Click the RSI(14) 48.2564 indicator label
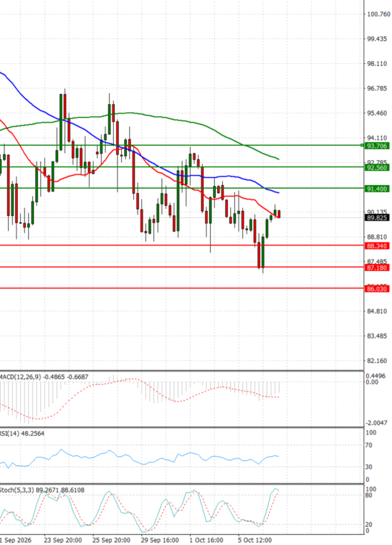The height and width of the screenshot is (545, 392). click(x=22, y=433)
